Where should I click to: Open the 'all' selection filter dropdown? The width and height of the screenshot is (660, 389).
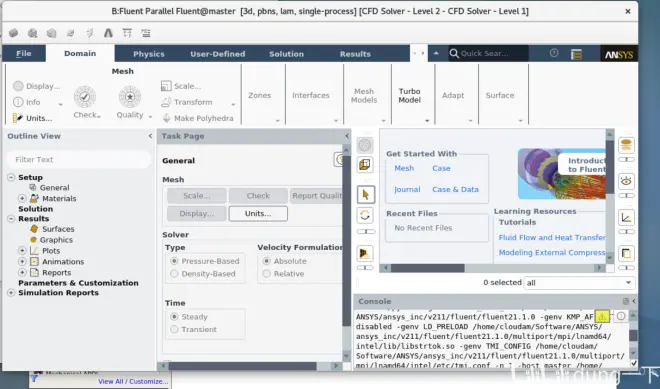pyautogui.click(x=580, y=283)
